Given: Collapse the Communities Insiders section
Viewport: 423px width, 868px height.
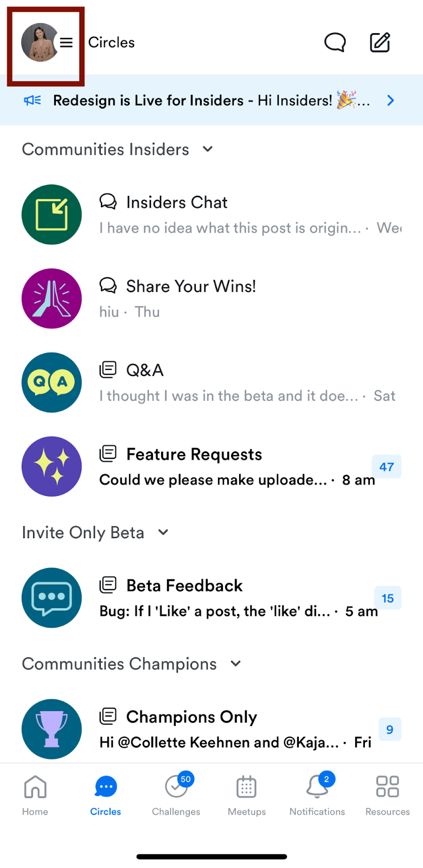Looking at the screenshot, I should 208,149.
